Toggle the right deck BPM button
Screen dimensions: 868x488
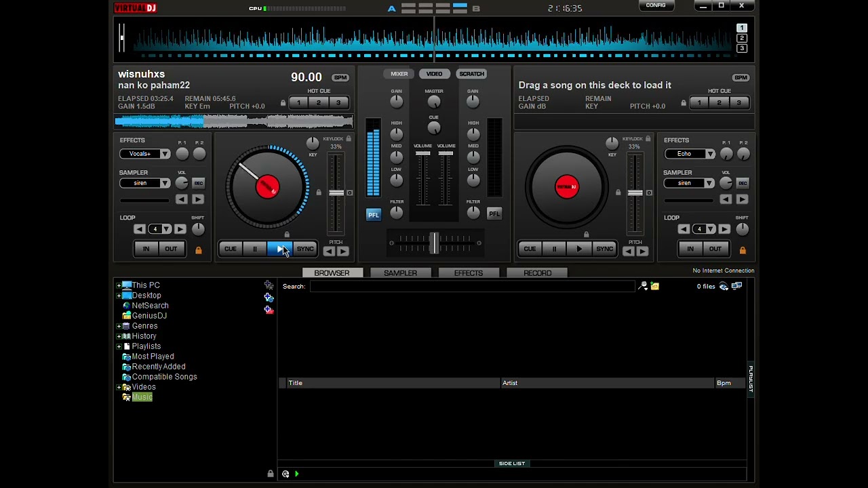(741, 77)
